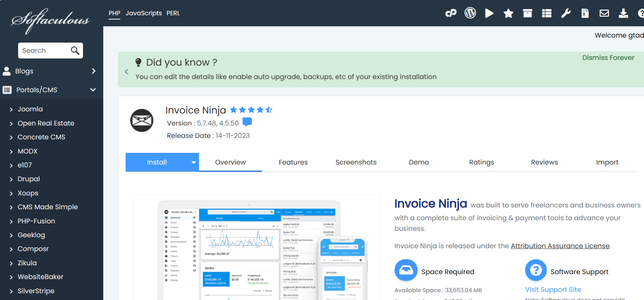Click Dismiss Forever link
644x300 pixels.
tap(608, 57)
